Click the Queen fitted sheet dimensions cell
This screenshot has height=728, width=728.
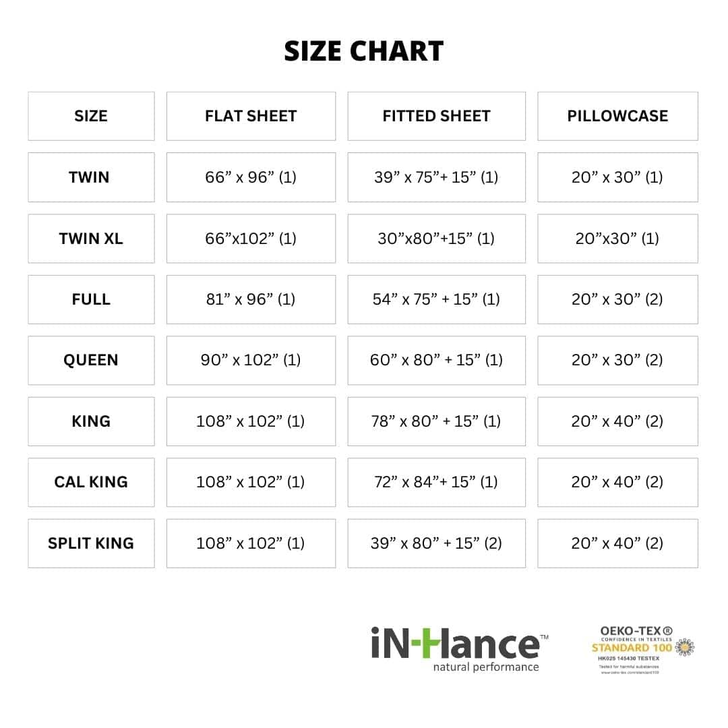tap(436, 360)
